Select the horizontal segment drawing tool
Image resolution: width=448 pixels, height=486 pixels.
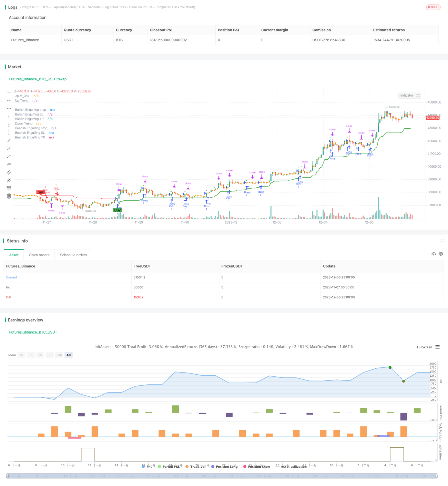pos(9,109)
